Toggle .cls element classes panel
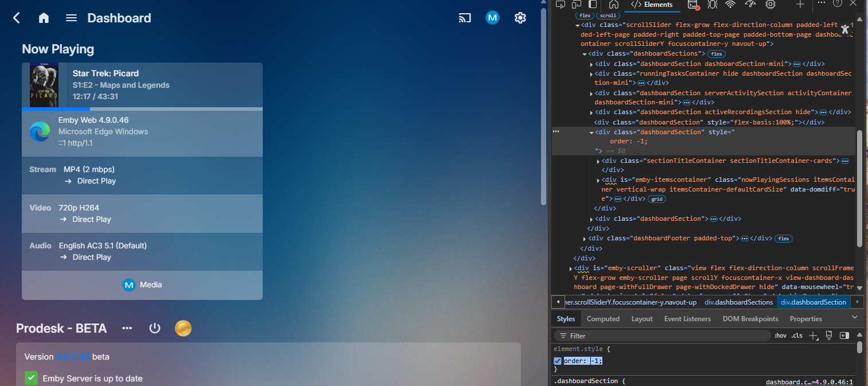The image size is (868, 386). (x=797, y=336)
